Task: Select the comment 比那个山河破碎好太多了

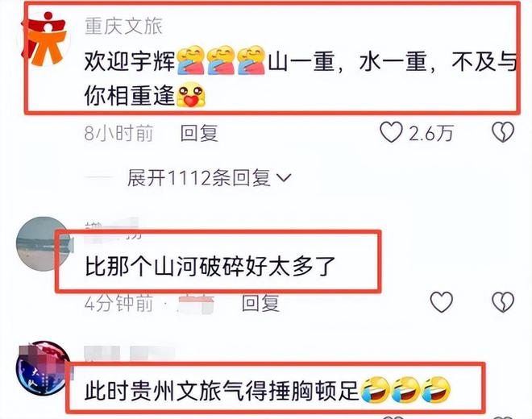Action: tap(210, 267)
